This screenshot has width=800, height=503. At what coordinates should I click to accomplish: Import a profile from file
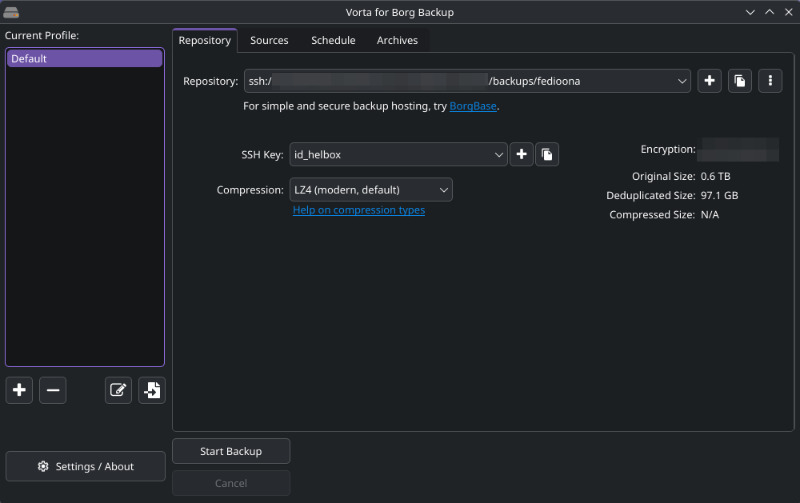pos(152,390)
